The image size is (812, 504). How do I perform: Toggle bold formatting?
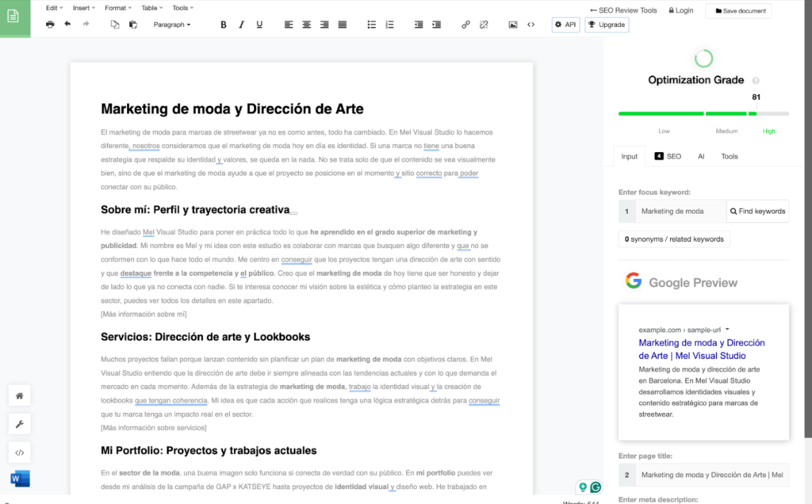coord(224,25)
